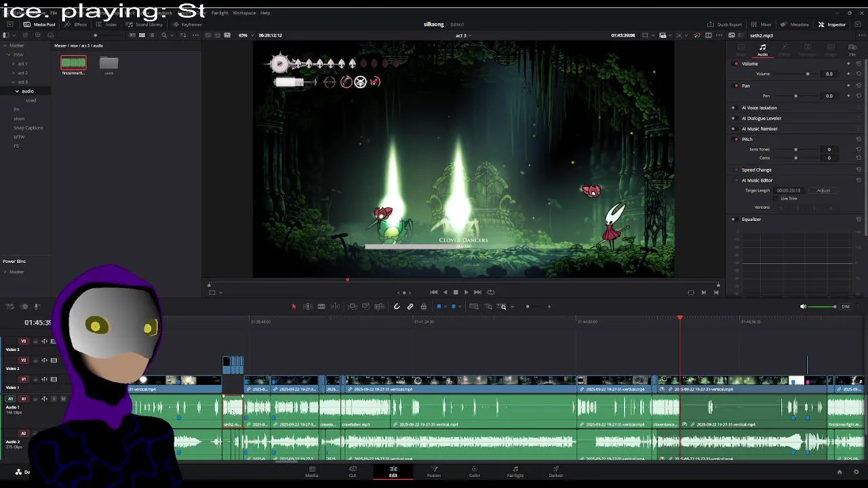The image size is (868, 488).
Task: Select the audio clip thumbnail in media pool
Action: point(73,63)
